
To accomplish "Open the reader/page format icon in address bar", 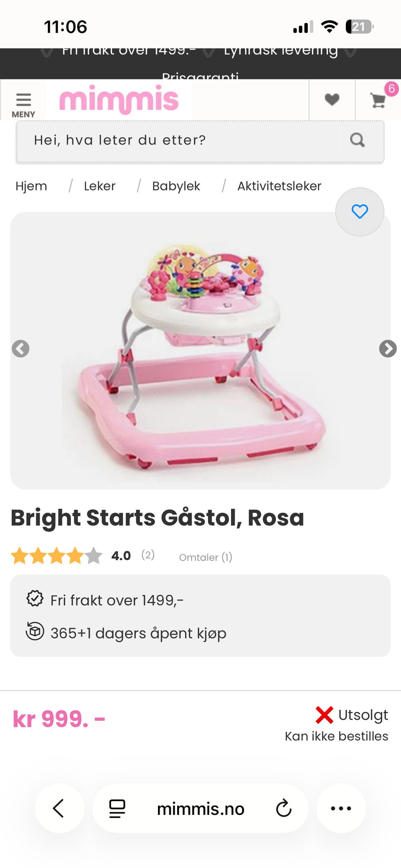I will [117, 809].
